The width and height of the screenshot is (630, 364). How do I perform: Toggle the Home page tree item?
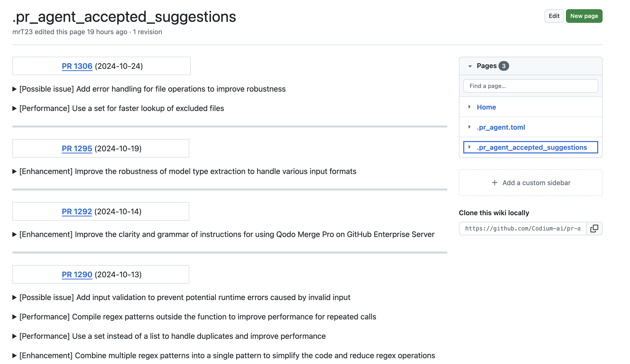point(469,107)
